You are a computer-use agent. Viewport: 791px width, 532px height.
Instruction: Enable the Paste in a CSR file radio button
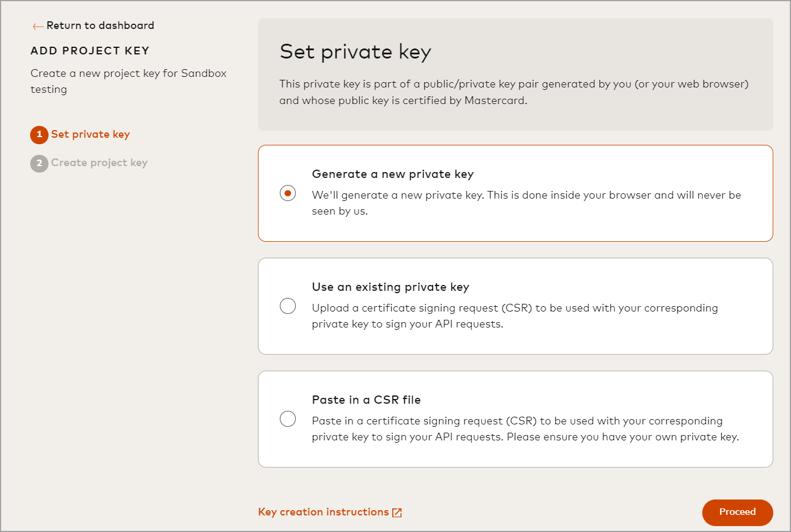(288, 419)
